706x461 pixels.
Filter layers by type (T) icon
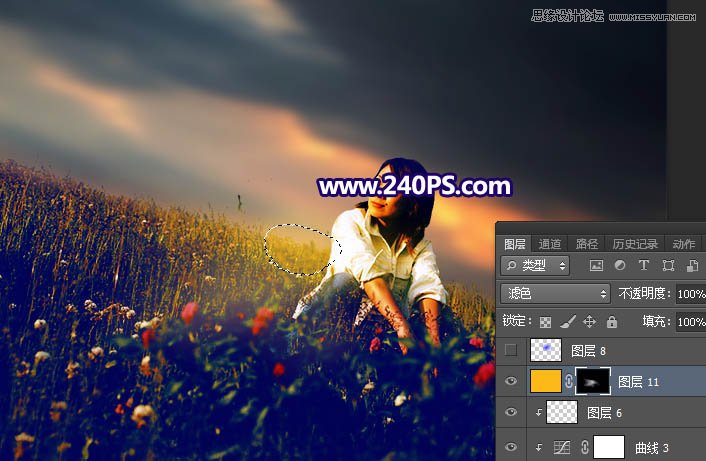(x=644, y=266)
